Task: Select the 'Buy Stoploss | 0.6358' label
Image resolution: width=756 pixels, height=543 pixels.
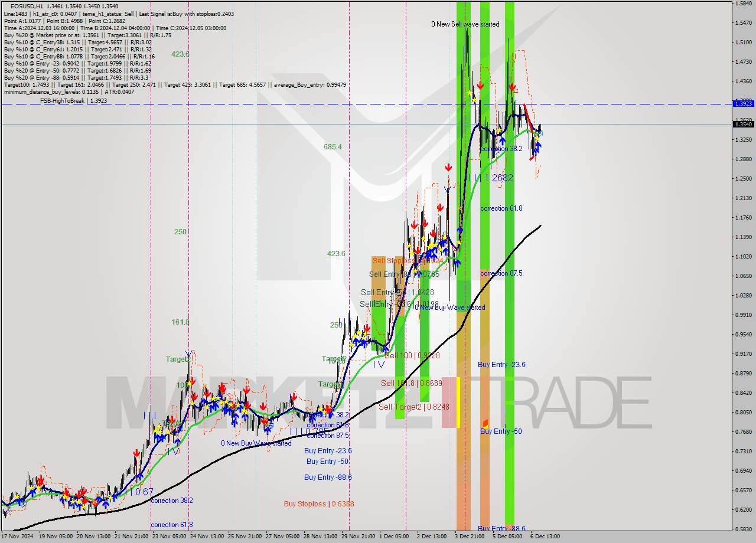Action: pyautogui.click(x=319, y=503)
